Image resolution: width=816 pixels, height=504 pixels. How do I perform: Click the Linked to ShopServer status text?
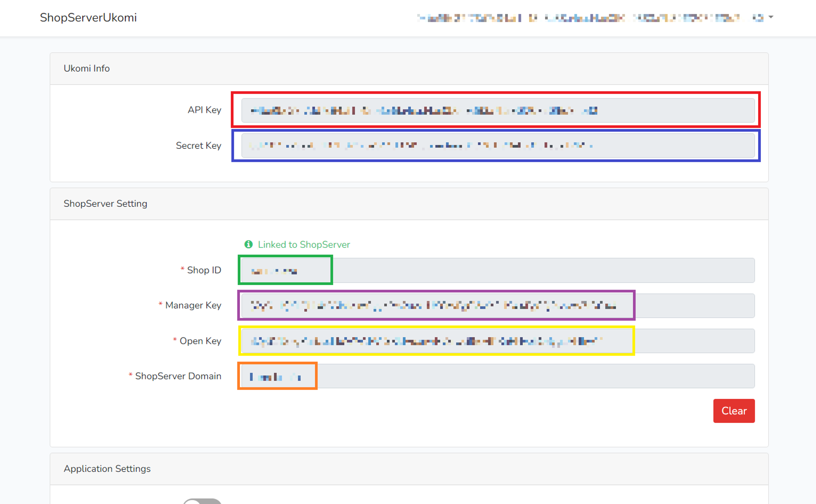coord(304,244)
